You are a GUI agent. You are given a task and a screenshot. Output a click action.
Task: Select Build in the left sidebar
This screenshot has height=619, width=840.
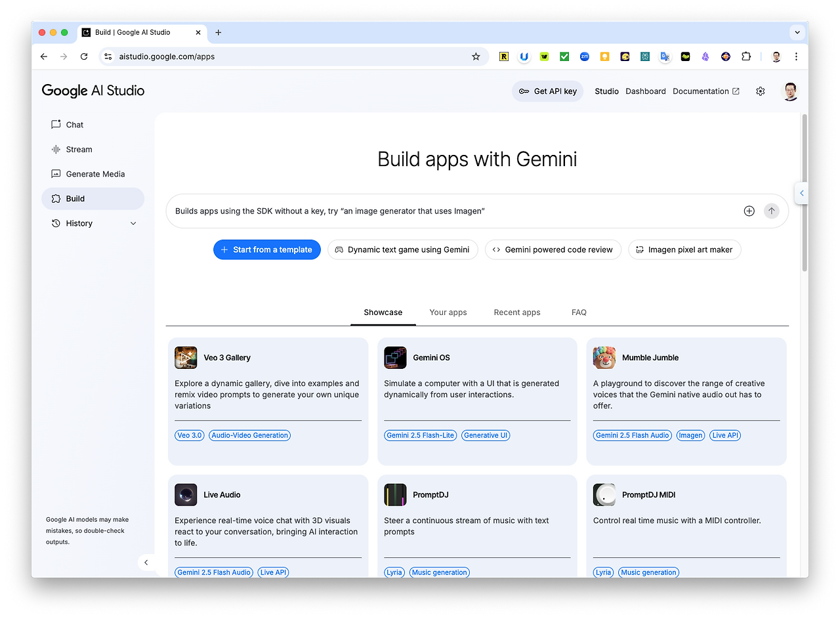point(93,199)
